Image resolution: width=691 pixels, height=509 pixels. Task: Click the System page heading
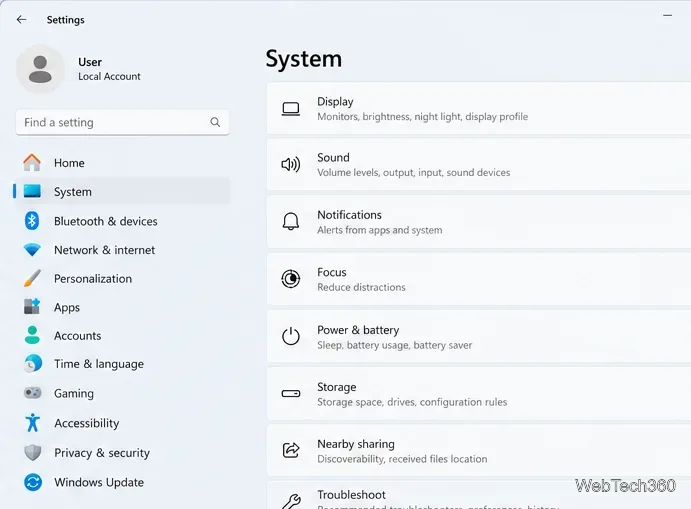coord(304,59)
